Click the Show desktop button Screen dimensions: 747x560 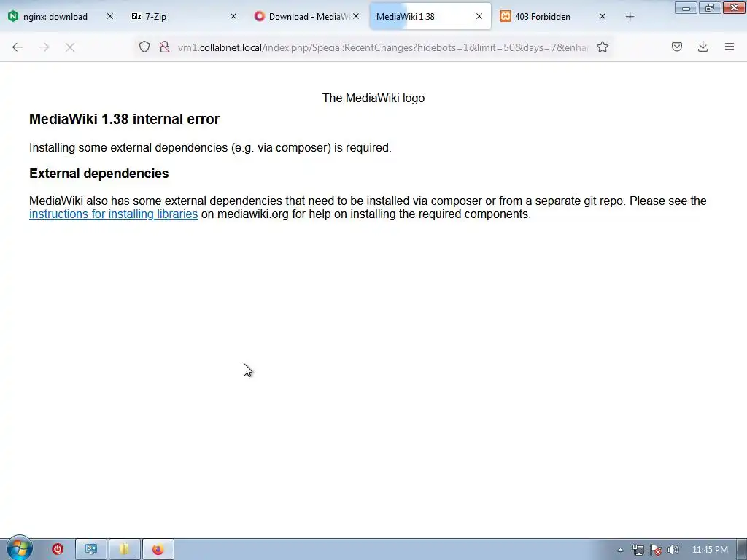point(742,550)
